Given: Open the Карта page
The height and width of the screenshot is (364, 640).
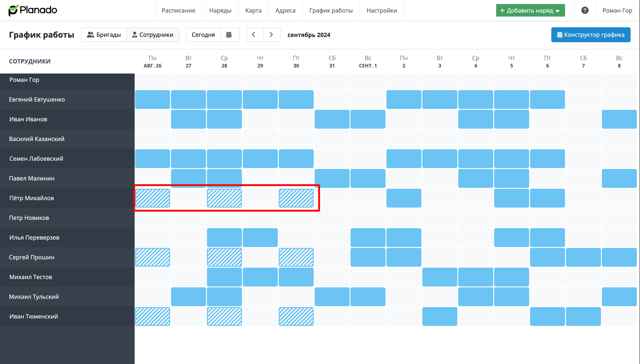Looking at the screenshot, I should (x=253, y=11).
